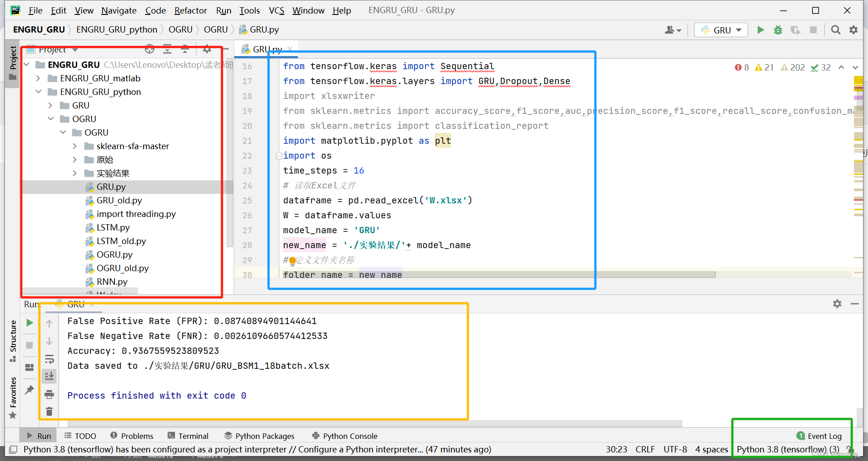Restore layout icon in Run panel

point(29,367)
